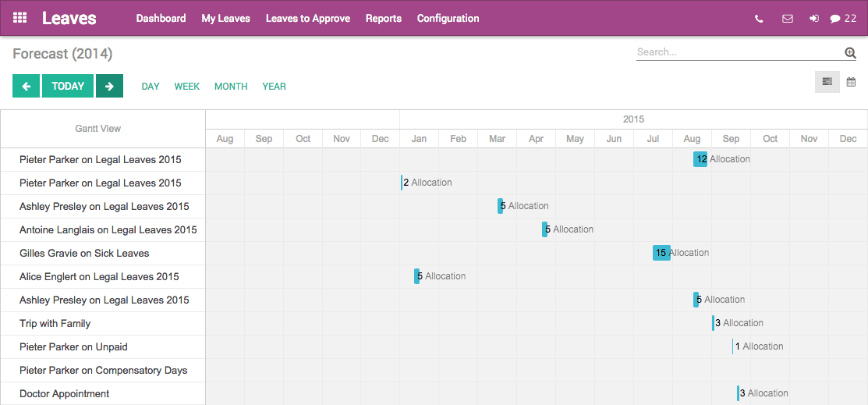Open chat messages icon showing 22
This screenshot has height=405, width=868.
tap(843, 19)
